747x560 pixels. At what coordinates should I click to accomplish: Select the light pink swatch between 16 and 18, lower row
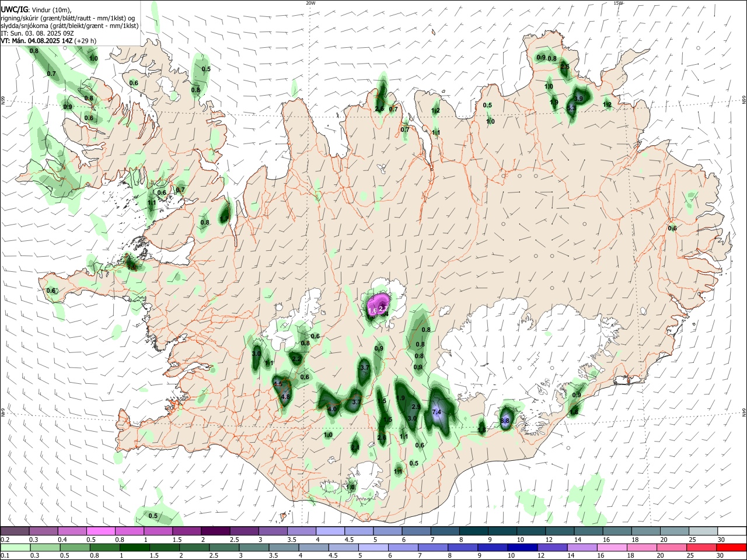pyautogui.click(x=612, y=548)
